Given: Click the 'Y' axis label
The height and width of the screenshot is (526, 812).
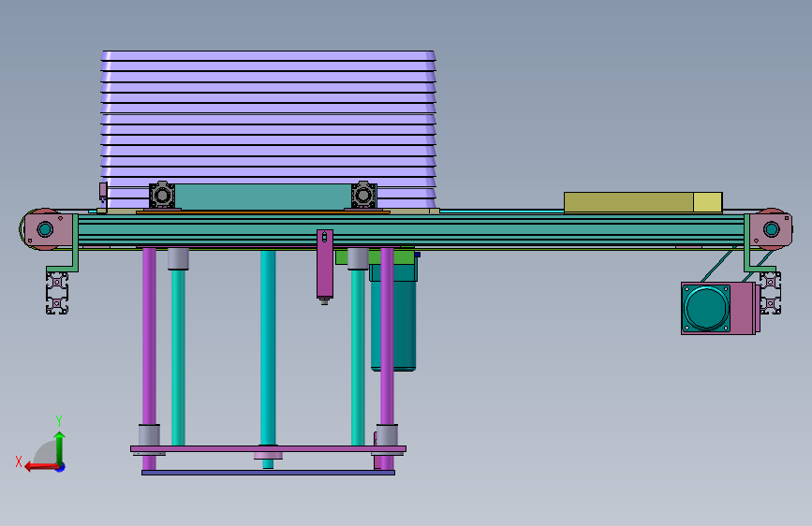Looking at the screenshot, I should coord(59,421).
